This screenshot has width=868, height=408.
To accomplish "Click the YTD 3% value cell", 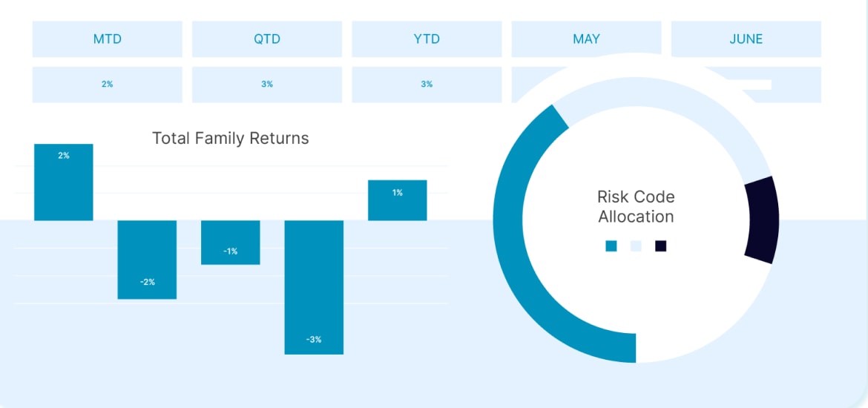I will pyautogui.click(x=427, y=85).
